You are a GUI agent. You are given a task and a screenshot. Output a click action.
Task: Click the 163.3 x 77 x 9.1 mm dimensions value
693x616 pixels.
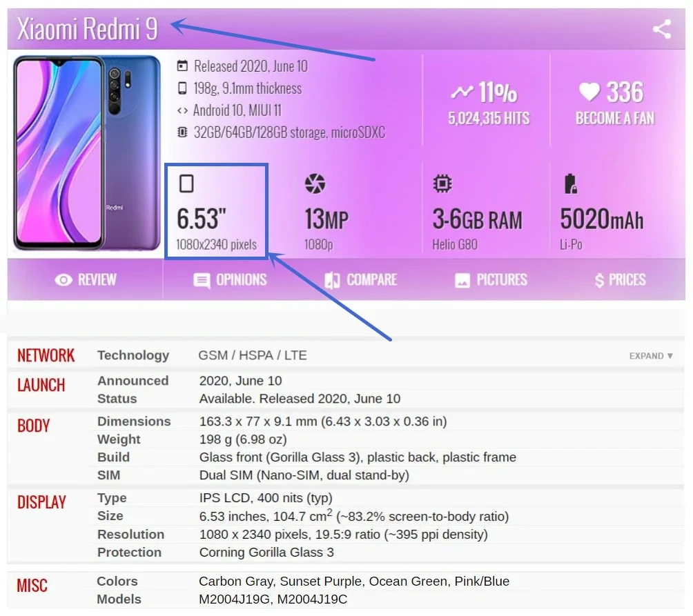(x=323, y=421)
